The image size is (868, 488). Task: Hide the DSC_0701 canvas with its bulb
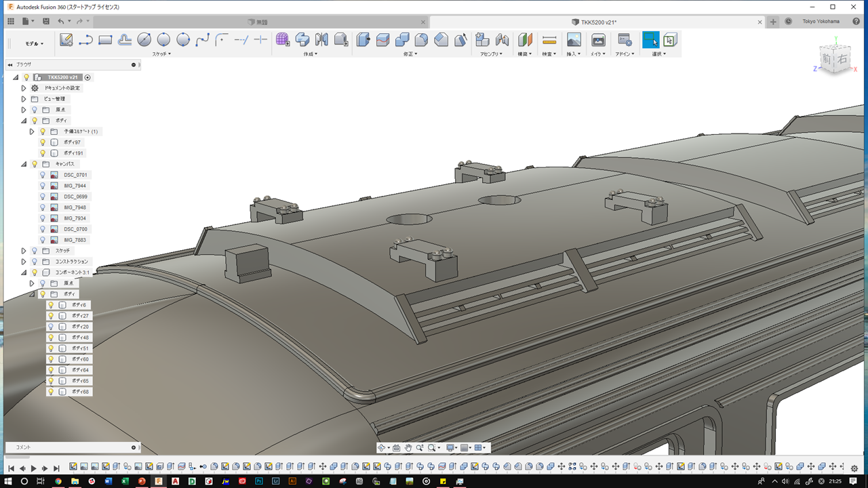click(43, 175)
